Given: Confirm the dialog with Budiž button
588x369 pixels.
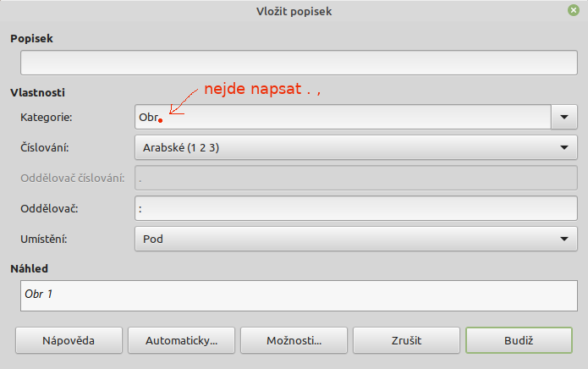Looking at the screenshot, I should pos(519,340).
